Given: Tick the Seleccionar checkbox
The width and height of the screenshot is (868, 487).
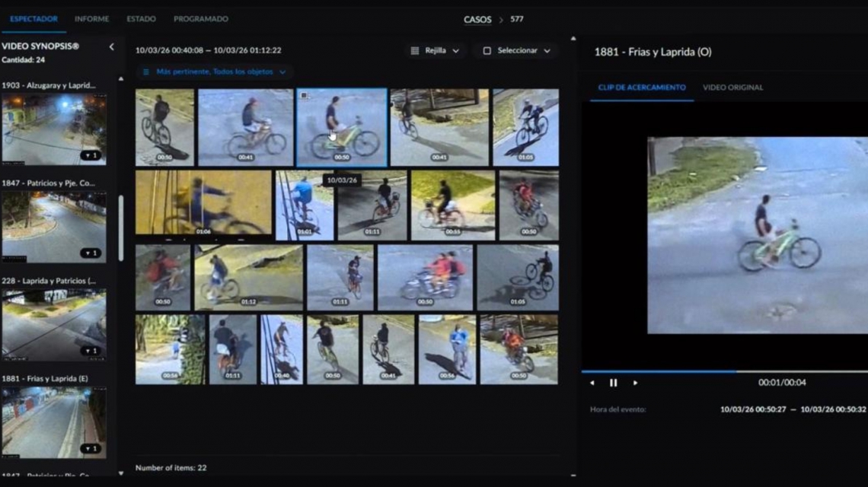Looking at the screenshot, I should click(487, 51).
